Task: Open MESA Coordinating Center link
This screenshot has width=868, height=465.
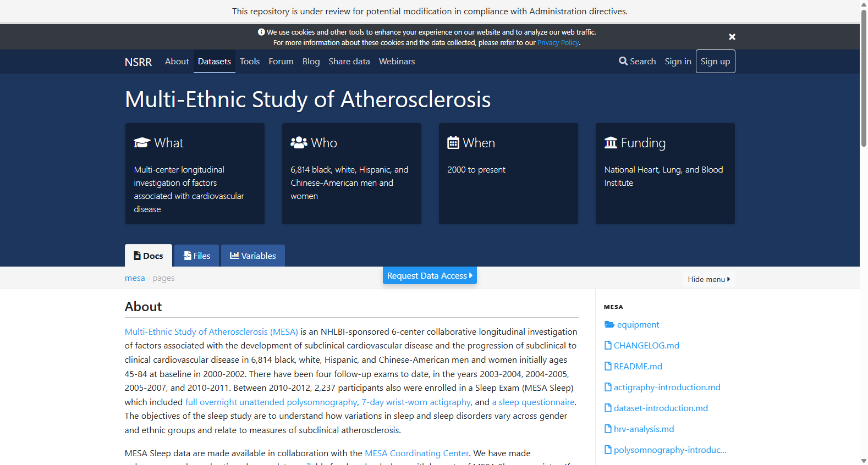Action: (x=417, y=453)
